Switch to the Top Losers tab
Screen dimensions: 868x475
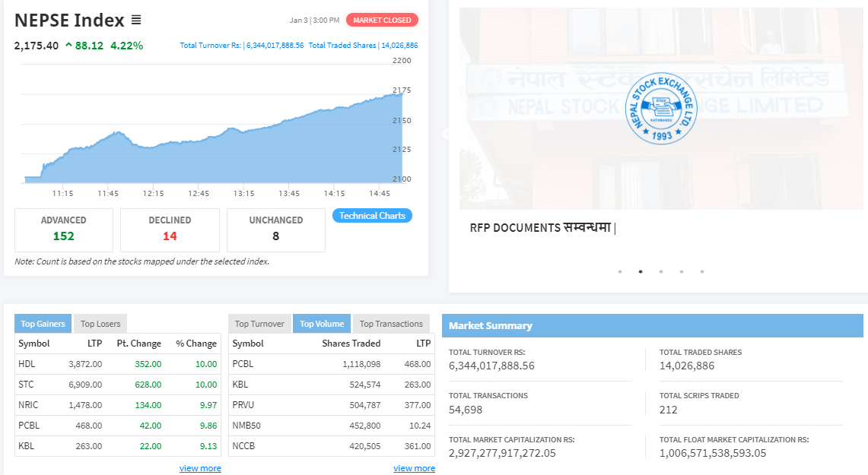pos(100,324)
